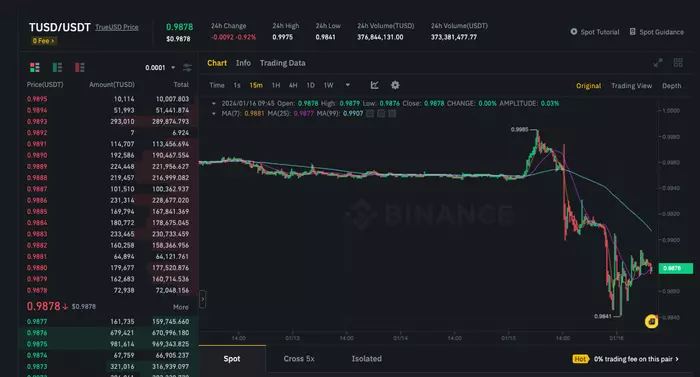Select bid price 0.9875 row
Image resolution: width=700 pixels, height=377 pixels.
(108, 344)
